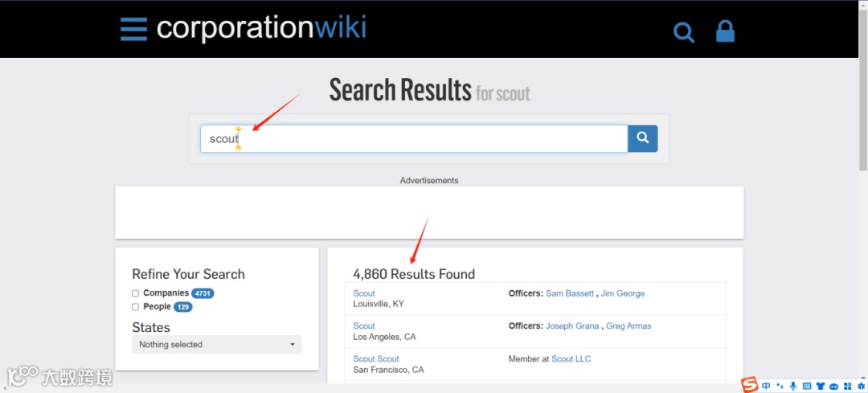Open officer Greg Armas profile
Image resolution: width=868 pixels, height=393 pixels.
(628, 326)
